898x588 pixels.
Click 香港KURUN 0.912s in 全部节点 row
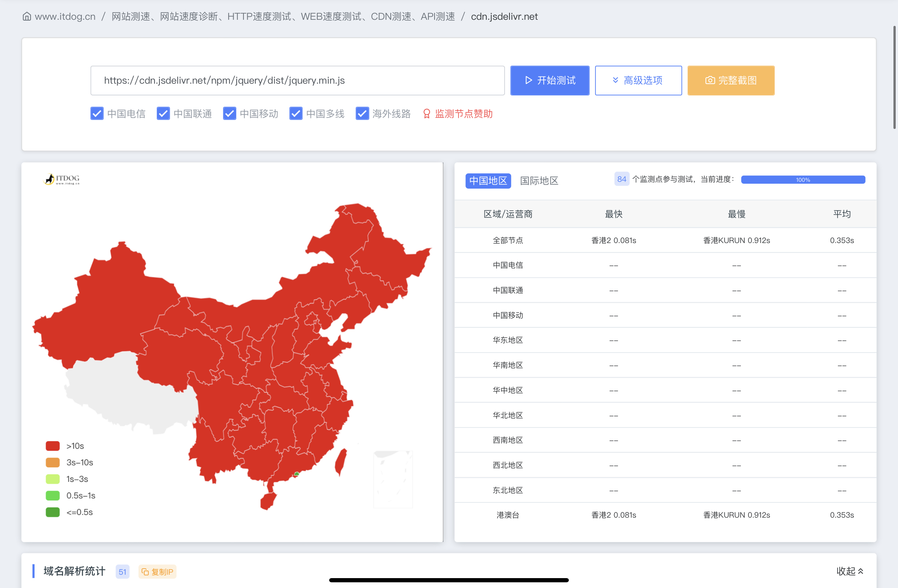736,240
